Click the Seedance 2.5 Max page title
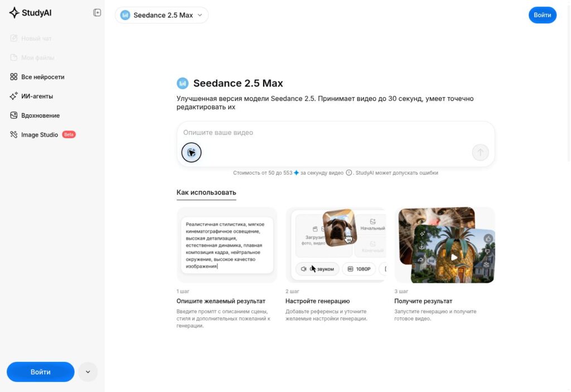The image size is (571, 392). [238, 84]
